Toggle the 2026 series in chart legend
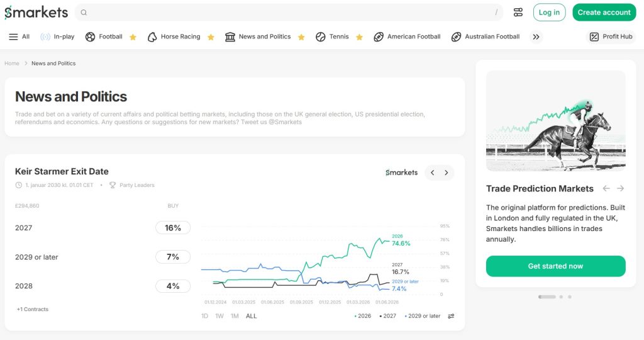 [363, 316]
